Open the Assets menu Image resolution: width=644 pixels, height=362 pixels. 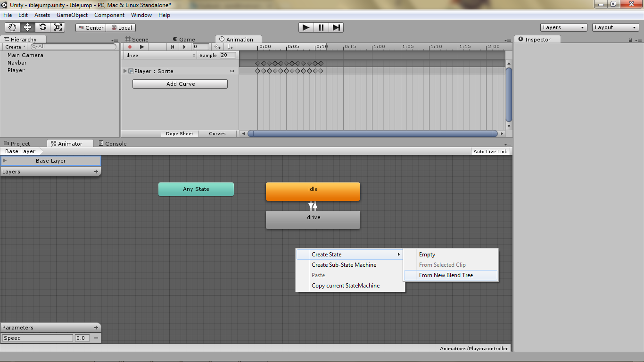pos(42,15)
